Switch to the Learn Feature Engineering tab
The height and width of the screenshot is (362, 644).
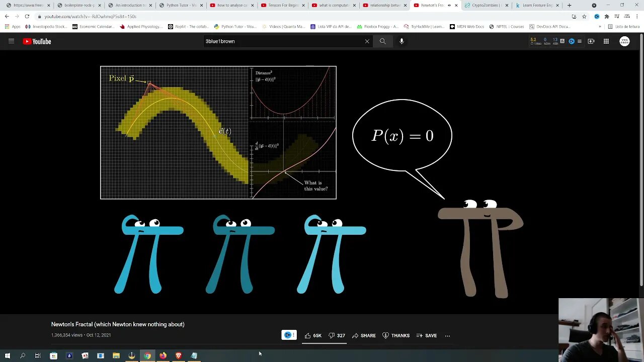tap(536, 5)
